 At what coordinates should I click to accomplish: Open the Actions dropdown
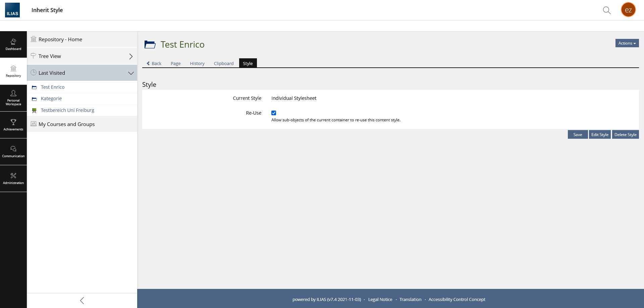(x=627, y=43)
